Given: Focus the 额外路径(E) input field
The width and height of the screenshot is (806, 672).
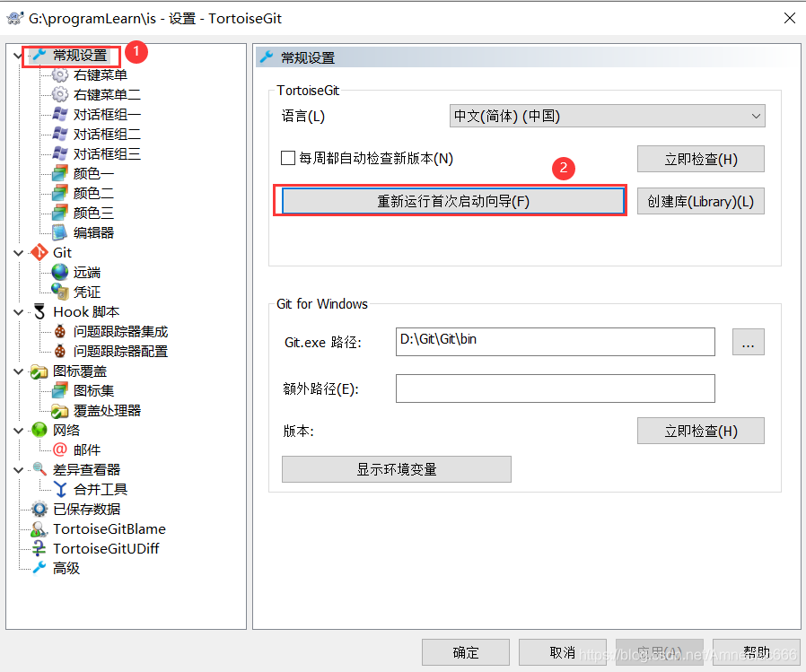Looking at the screenshot, I should click(556, 388).
